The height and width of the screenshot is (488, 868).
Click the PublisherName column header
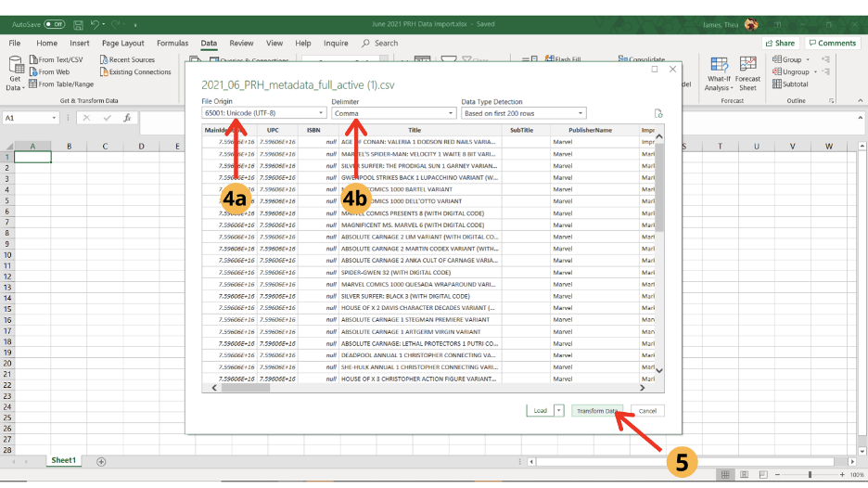(x=590, y=130)
